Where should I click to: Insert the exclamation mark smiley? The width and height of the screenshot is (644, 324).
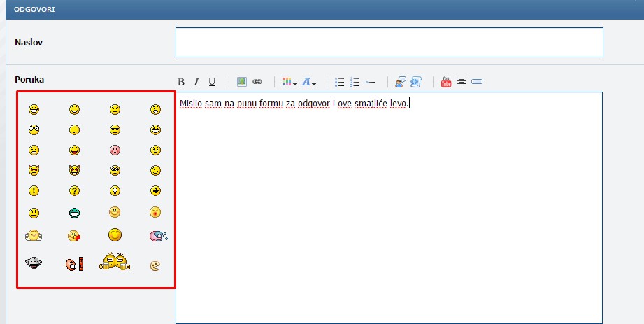(34, 191)
